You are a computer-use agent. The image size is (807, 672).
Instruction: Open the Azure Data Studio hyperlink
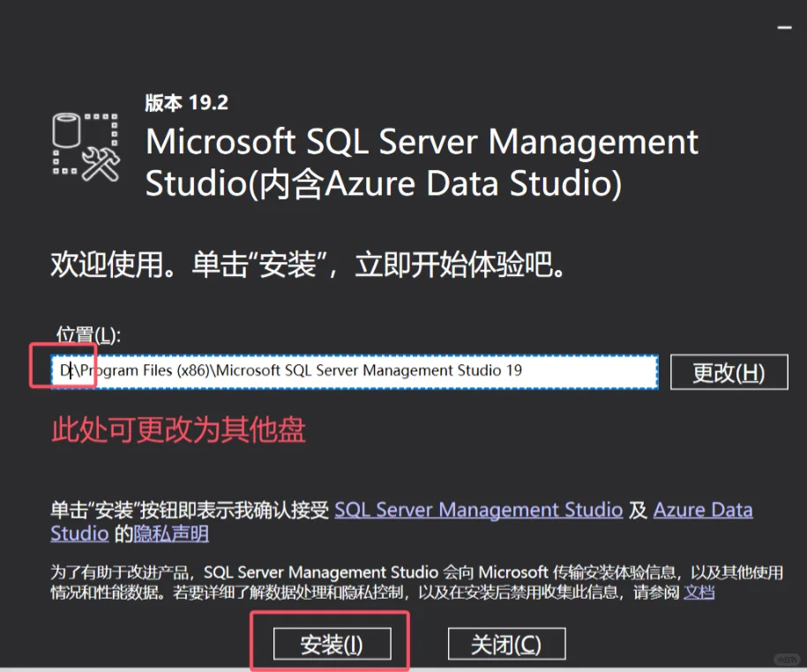(703, 510)
